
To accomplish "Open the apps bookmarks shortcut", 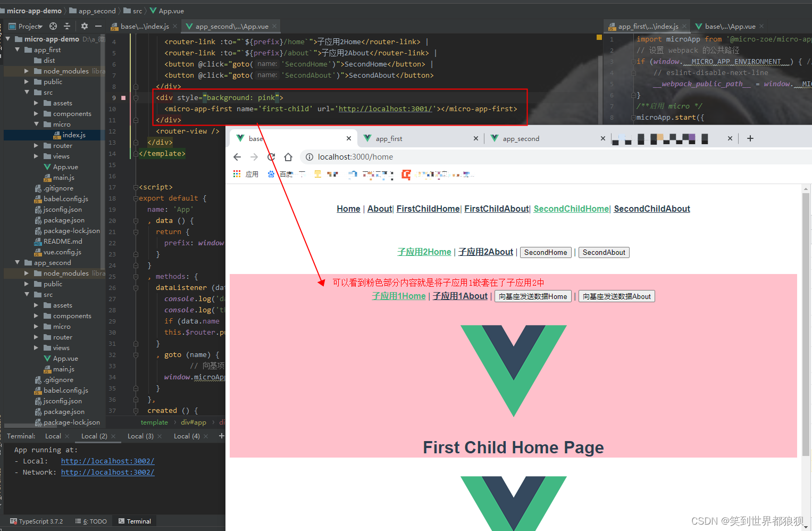I will coord(246,174).
